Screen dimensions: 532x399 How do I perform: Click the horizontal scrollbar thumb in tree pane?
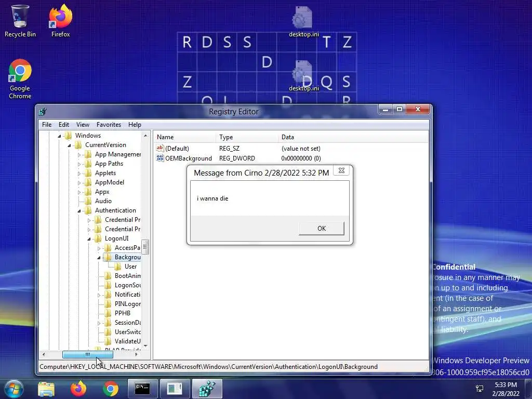87,354
